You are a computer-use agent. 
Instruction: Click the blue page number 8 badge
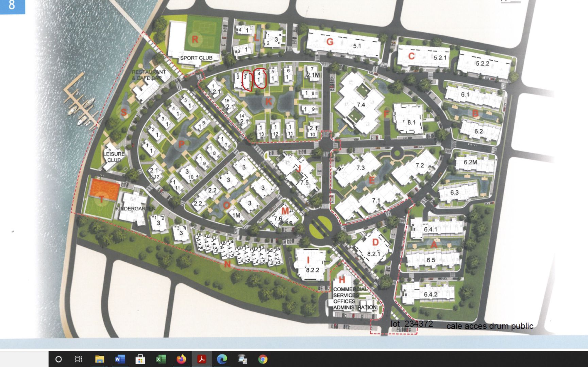(x=12, y=6)
